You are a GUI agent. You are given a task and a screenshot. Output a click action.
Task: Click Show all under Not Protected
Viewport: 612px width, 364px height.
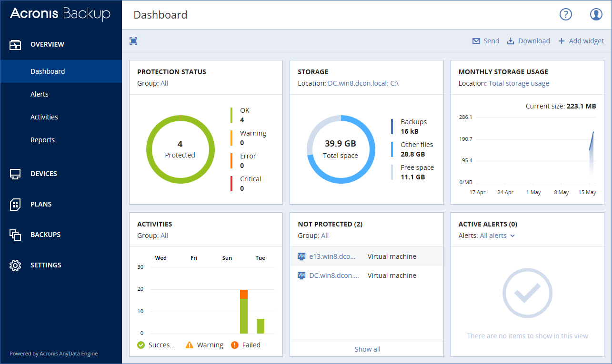pos(367,349)
